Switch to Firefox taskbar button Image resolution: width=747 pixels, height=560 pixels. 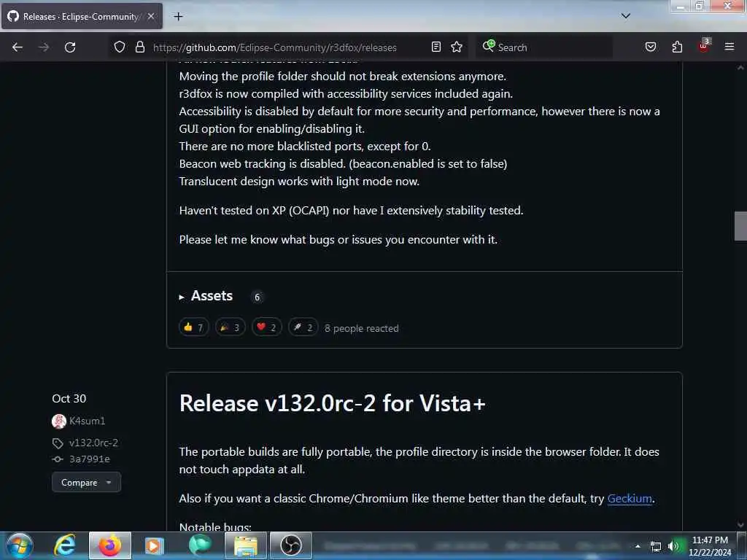coord(110,545)
